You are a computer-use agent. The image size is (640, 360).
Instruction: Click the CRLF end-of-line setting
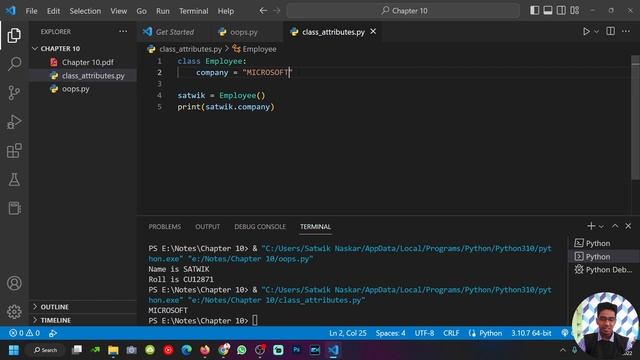tap(451, 333)
